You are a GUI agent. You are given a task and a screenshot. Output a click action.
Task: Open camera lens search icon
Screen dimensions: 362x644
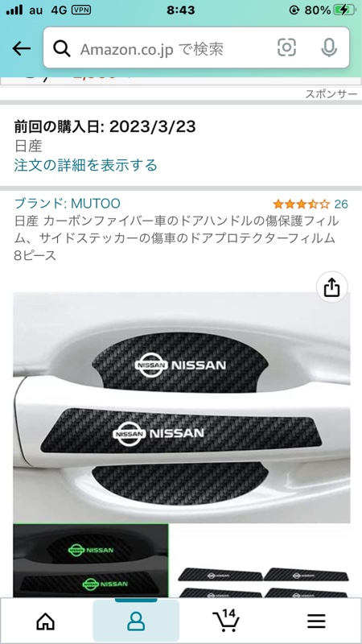tap(286, 47)
